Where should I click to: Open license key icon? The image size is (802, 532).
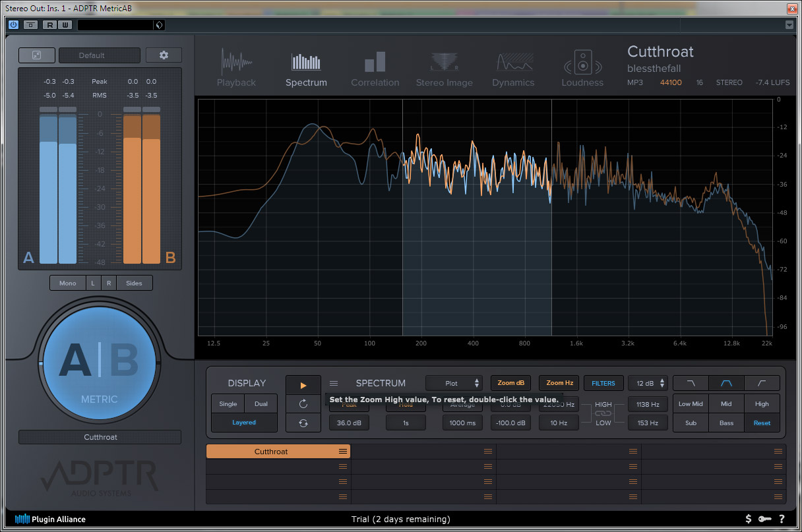tap(765, 519)
